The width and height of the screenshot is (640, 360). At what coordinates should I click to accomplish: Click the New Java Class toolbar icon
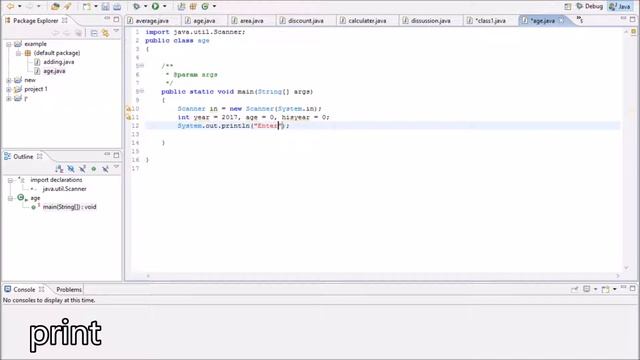click(205, 7)
